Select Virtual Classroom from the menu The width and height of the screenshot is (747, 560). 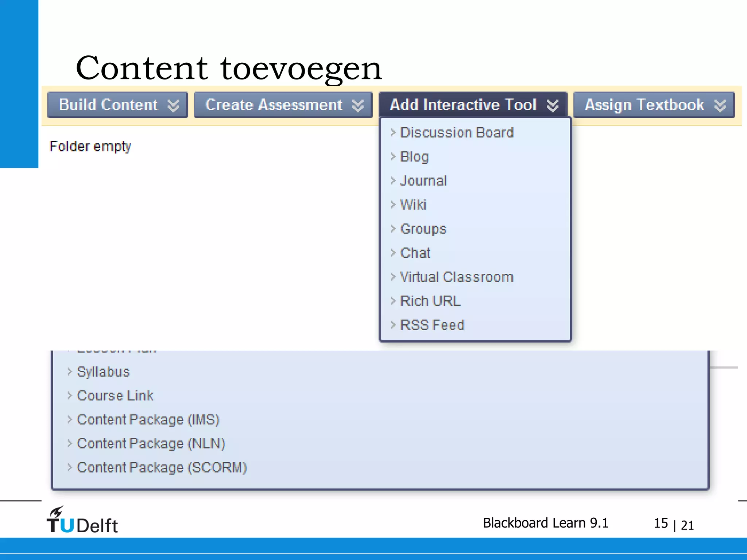457,277
